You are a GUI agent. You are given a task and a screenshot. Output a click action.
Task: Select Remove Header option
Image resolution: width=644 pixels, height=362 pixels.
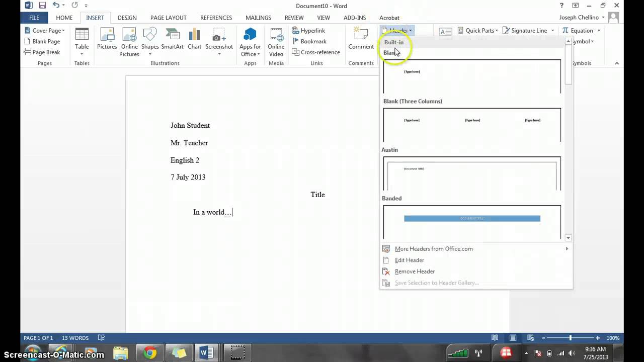pyautogui.click(x=415, y=271)
